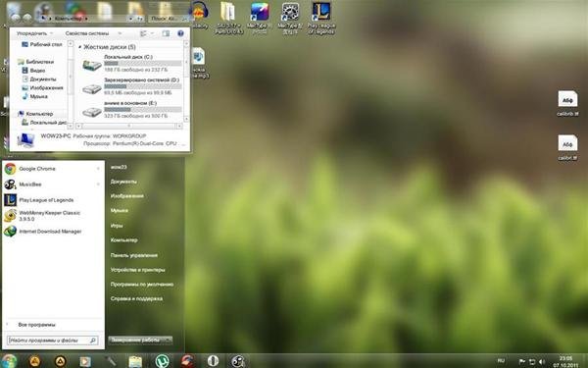Open the MusicBee icon on the taskbar
This screenshot has height=368, width=588.
(x=238, y=361)
